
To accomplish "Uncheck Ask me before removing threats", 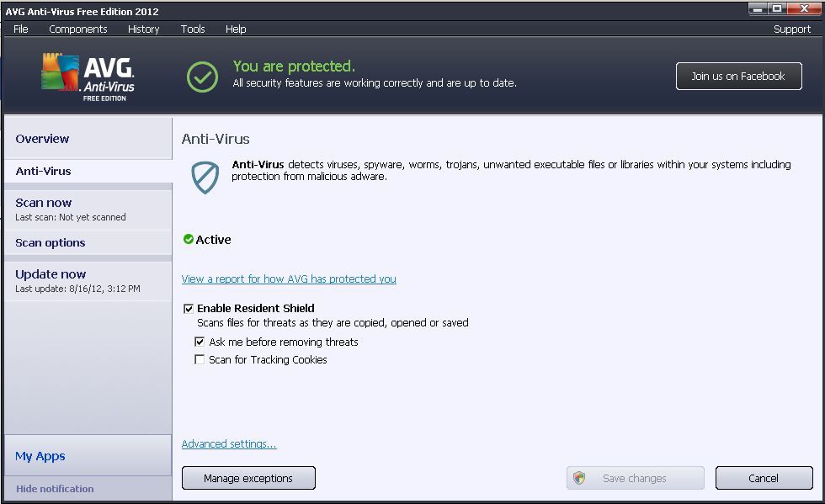I will pyautogui.click(x=200, y=342).
